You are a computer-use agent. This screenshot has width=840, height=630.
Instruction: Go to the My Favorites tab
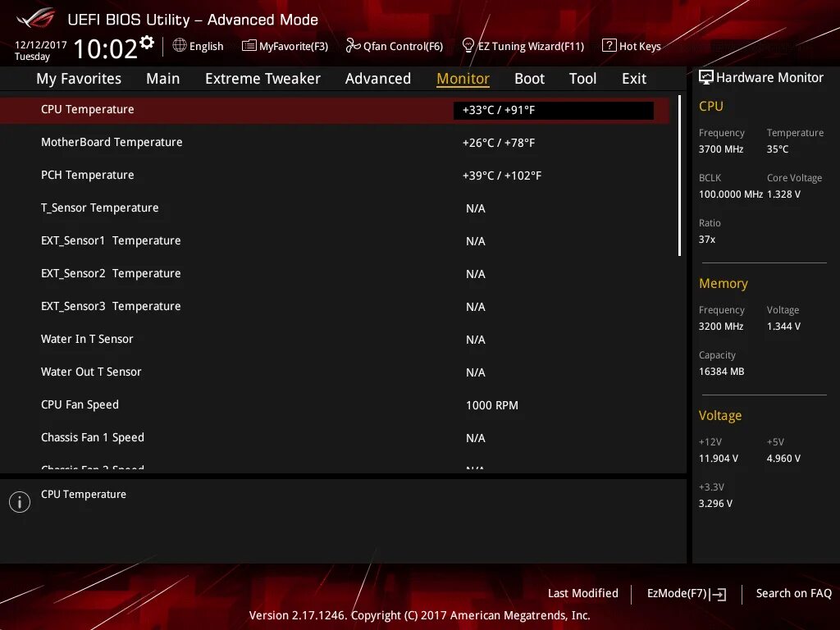(78, 78)
